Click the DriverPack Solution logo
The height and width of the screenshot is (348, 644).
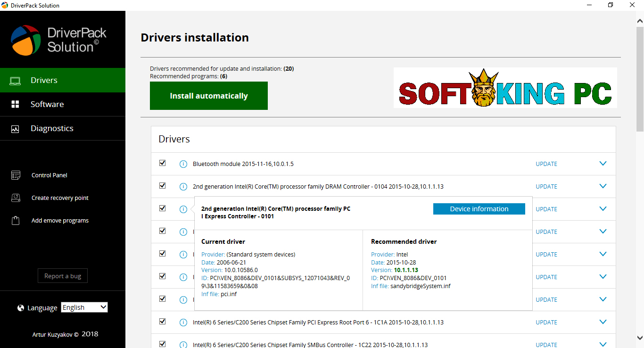tap(58, 40)
